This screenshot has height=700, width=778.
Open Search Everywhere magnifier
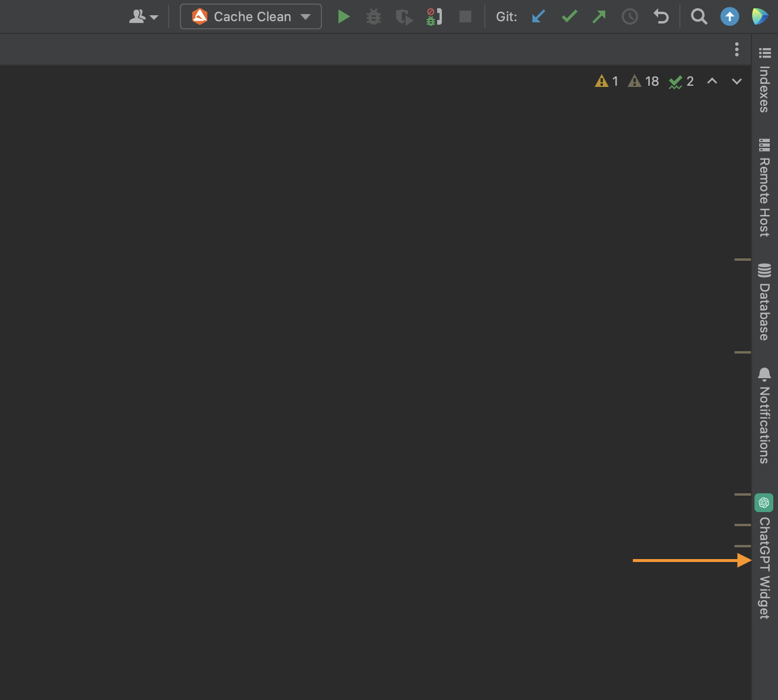click(x=699, y=16)
